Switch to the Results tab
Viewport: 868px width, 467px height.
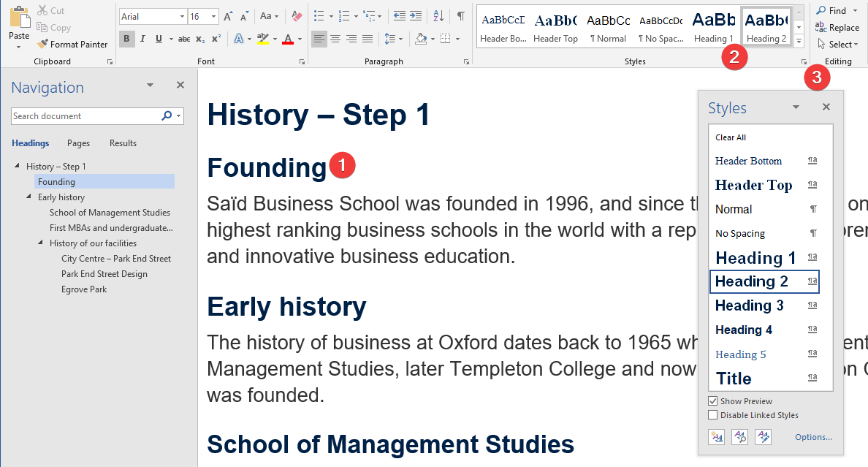[x=123, y=143]
